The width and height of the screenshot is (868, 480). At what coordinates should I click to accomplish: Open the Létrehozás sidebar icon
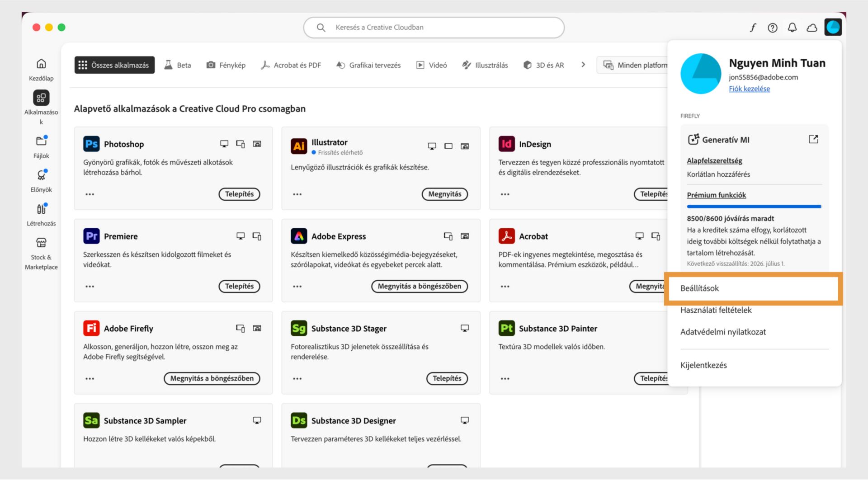click(41, 209)
